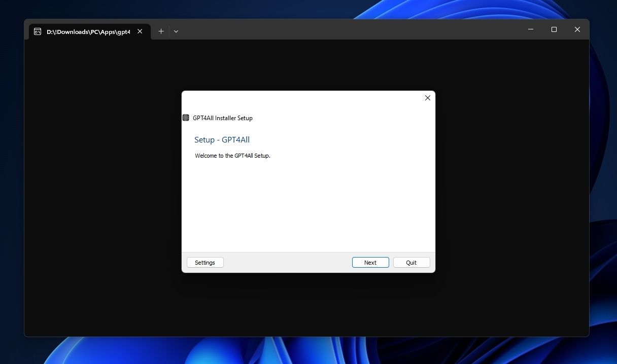Click the GPT4All installer logo icon
Image resolution: width=617 pixels, height=364 pixels.
pyautogui.click(x=186, y=118)
